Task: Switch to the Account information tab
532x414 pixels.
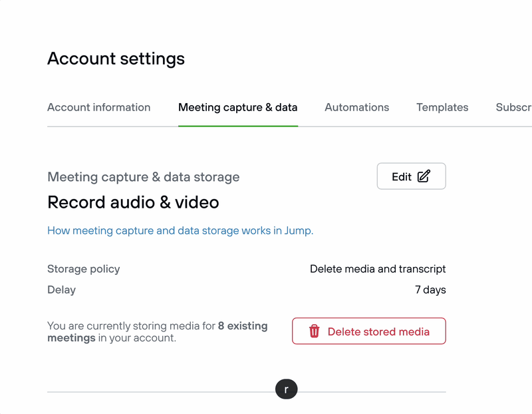Action: (x=98, y=107)
